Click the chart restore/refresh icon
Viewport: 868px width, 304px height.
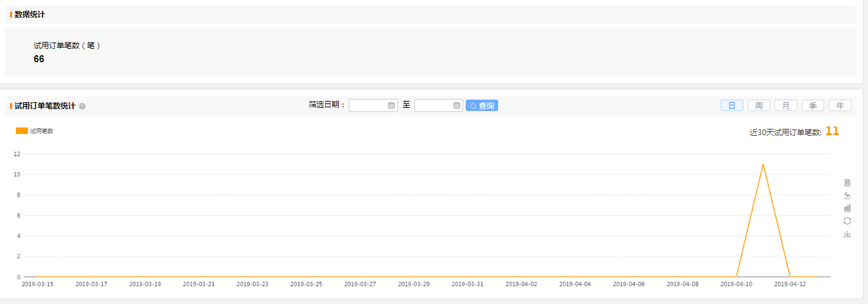coord(847,221)
